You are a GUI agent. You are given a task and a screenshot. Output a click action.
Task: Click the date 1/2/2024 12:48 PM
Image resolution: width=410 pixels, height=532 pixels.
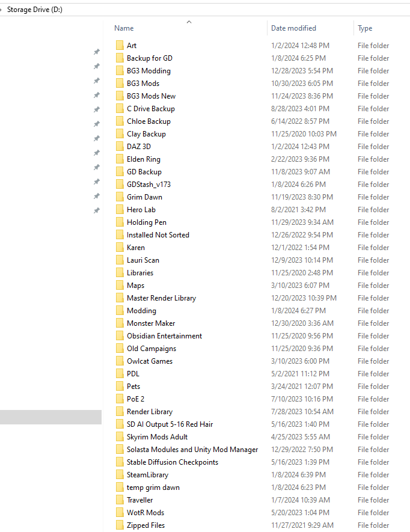click(300, 46)
